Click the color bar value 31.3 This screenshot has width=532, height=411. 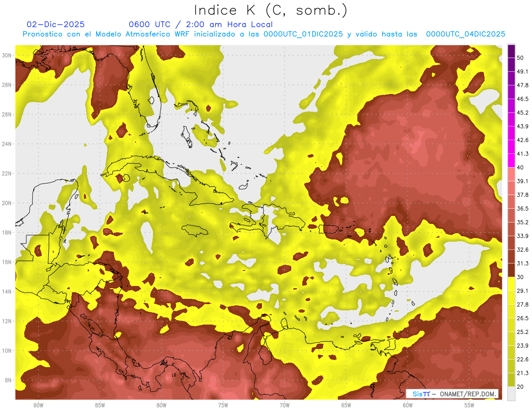pos(523,263)
